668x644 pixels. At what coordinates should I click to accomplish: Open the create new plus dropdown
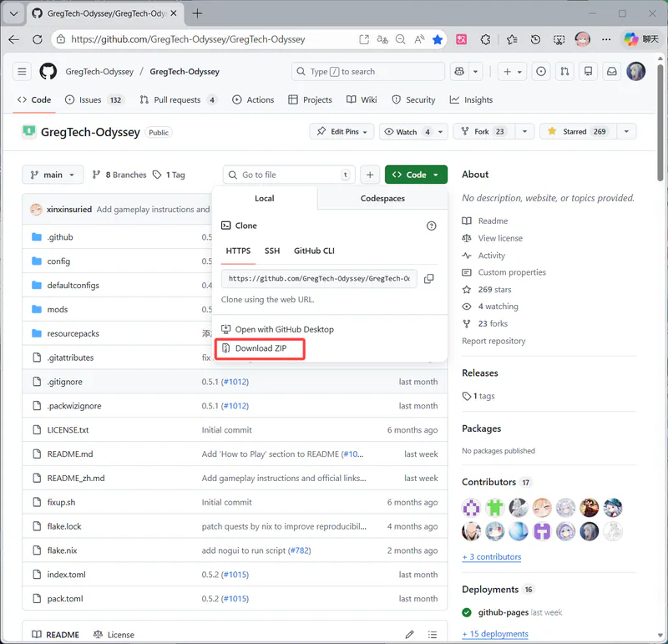pyautogui.click(x=513, y=72)
